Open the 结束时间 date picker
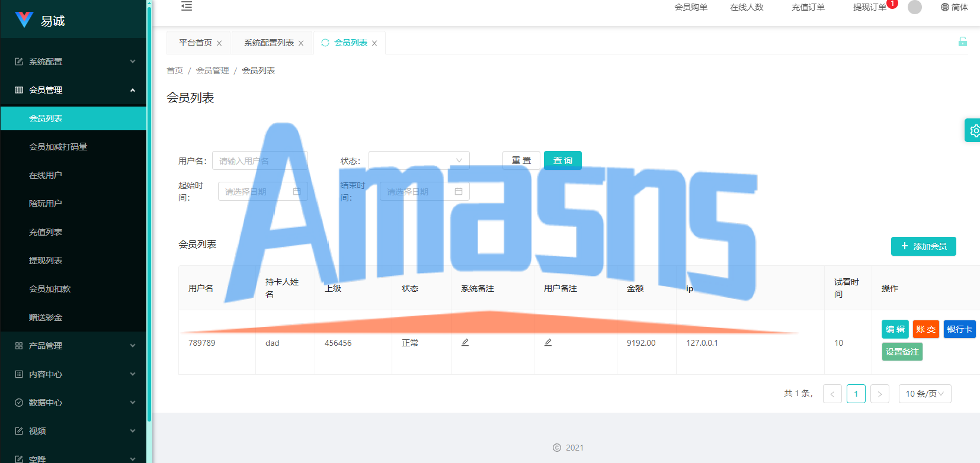980x463 pixels. click(425, 191)
